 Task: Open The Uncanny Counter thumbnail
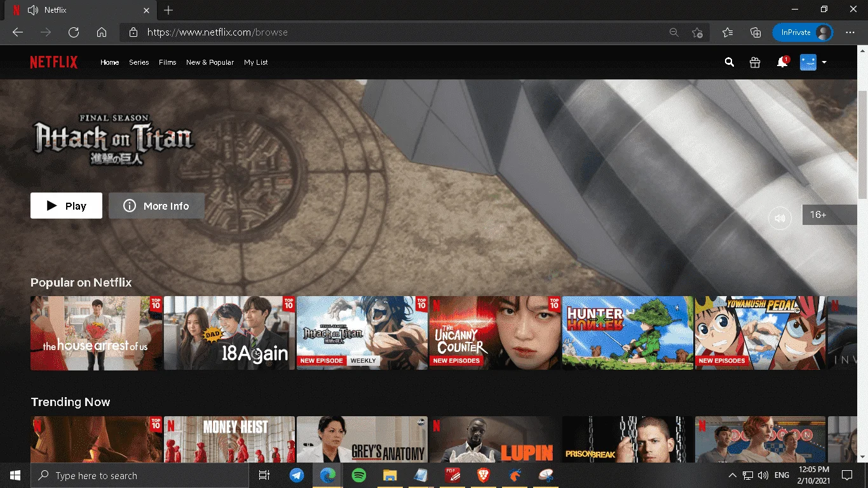tap(495, 333)
